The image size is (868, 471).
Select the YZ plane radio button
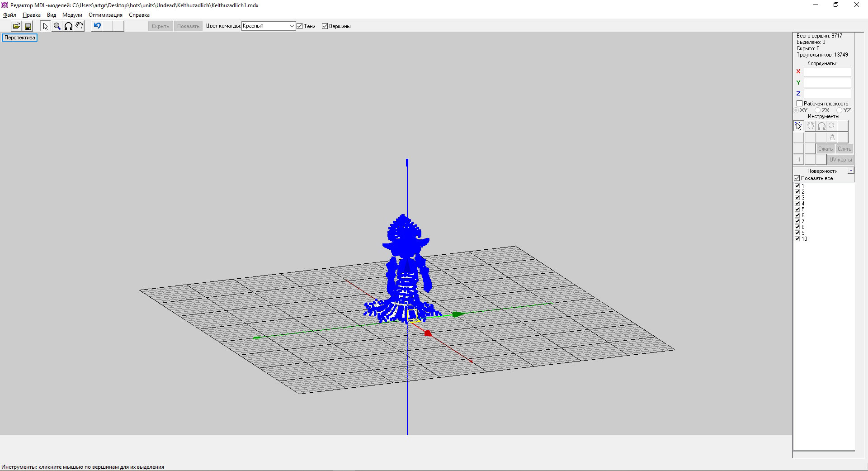[x=839, y=110]
